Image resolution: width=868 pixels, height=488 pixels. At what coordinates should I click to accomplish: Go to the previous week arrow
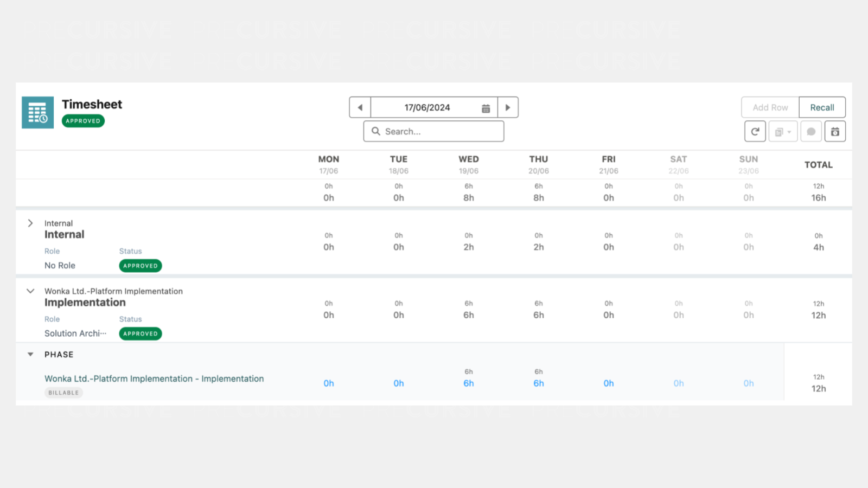pos(360,107)
